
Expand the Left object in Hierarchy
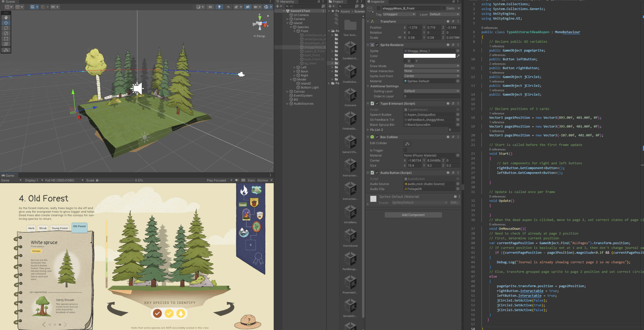pyautogui.click(x=295, y=67)
